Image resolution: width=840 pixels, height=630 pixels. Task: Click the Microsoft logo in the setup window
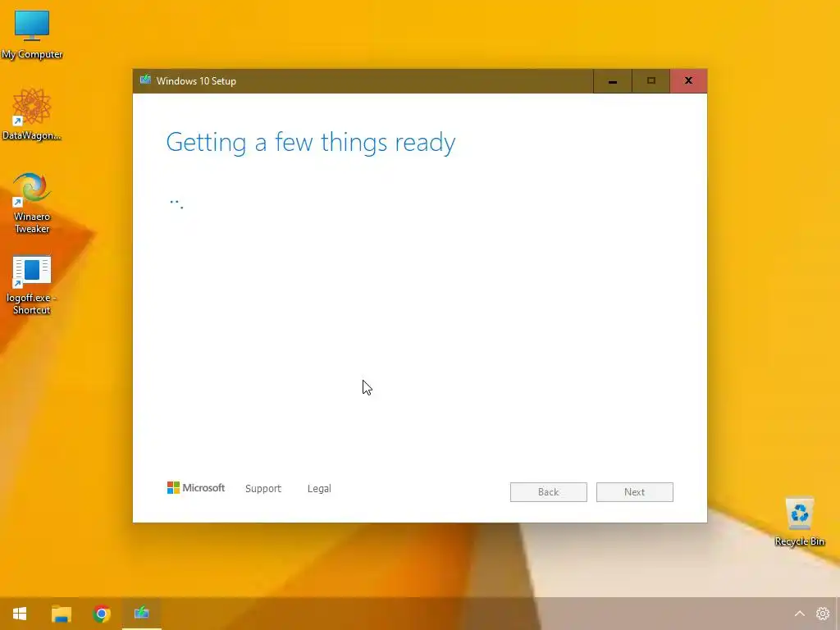(196, 487)
